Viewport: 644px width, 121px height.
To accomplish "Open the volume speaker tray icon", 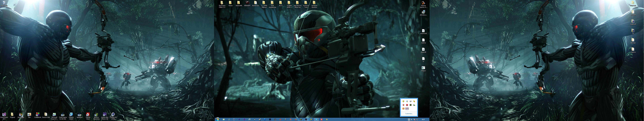I will point(412,120).
